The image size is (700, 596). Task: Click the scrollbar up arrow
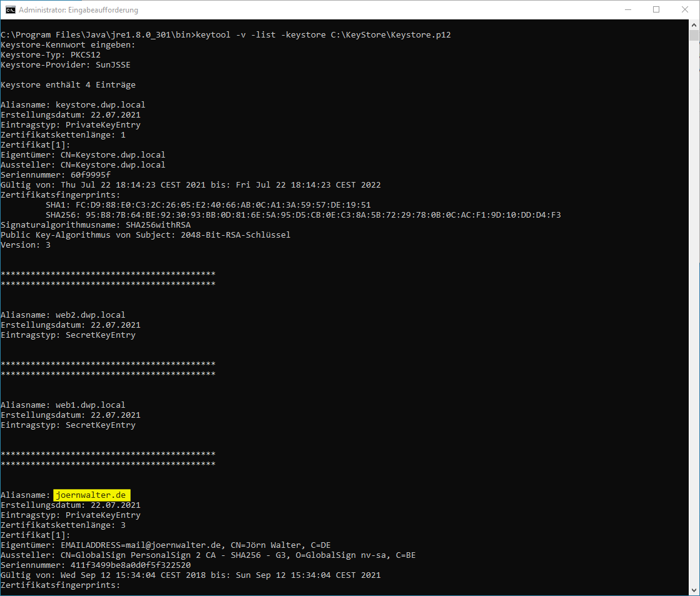pyautogui.click(x=694, y=26)
